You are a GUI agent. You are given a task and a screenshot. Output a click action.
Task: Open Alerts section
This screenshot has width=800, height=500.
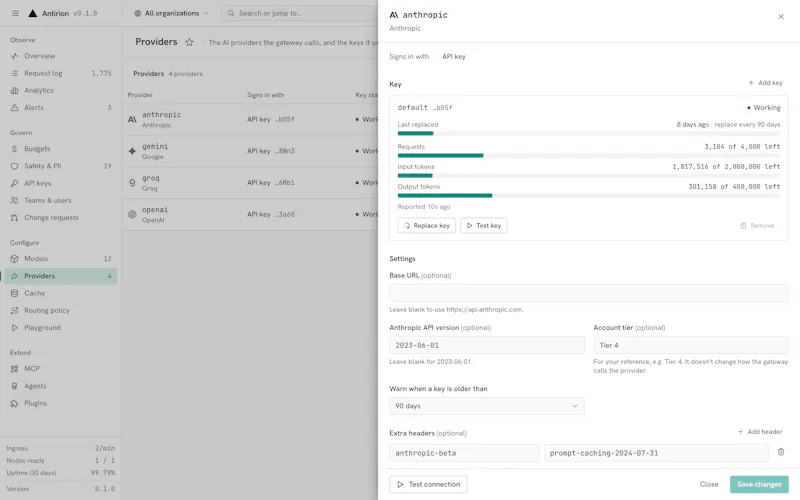pos(61,108)
